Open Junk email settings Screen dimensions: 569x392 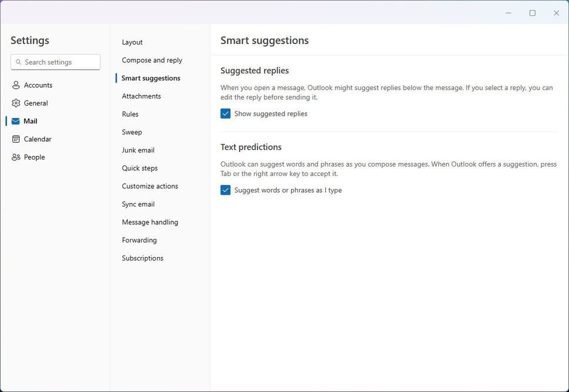138,150
